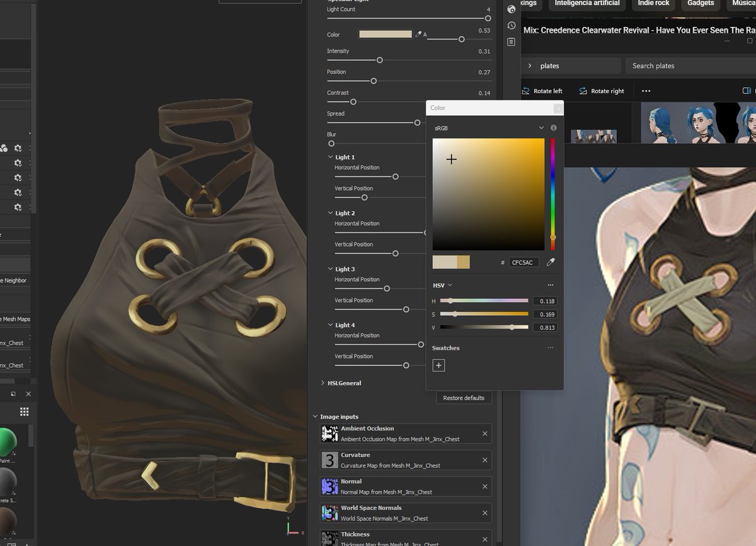Screen dimensions: 756x546
Task: Remove the Normal image input
Action: click(x=484, y=487)
